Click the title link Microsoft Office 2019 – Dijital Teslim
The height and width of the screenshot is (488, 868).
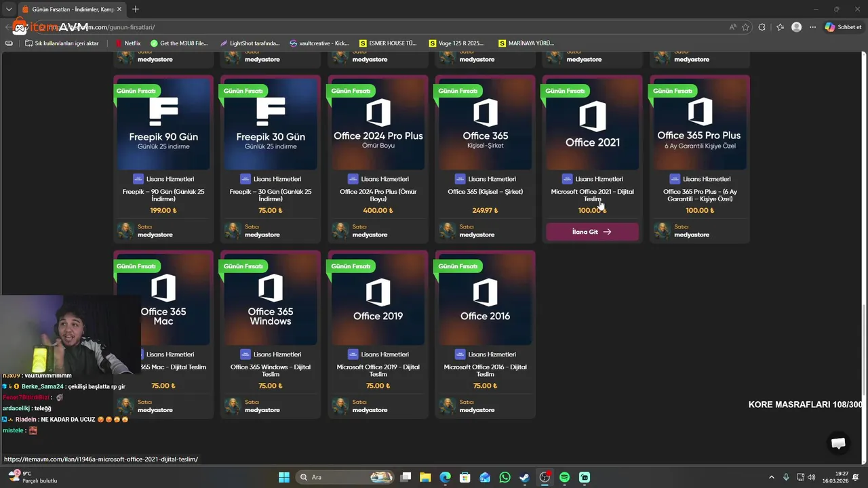(378, 371)
